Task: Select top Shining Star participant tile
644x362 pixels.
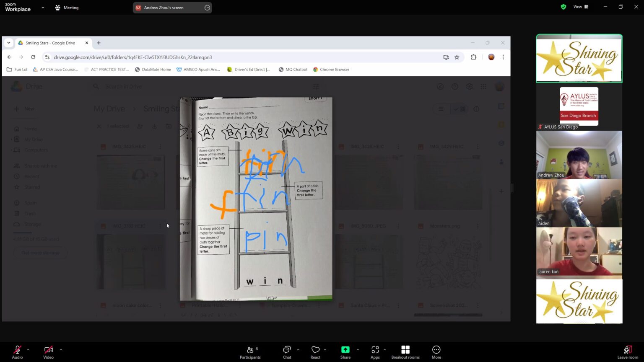Action: click(579, 58)
